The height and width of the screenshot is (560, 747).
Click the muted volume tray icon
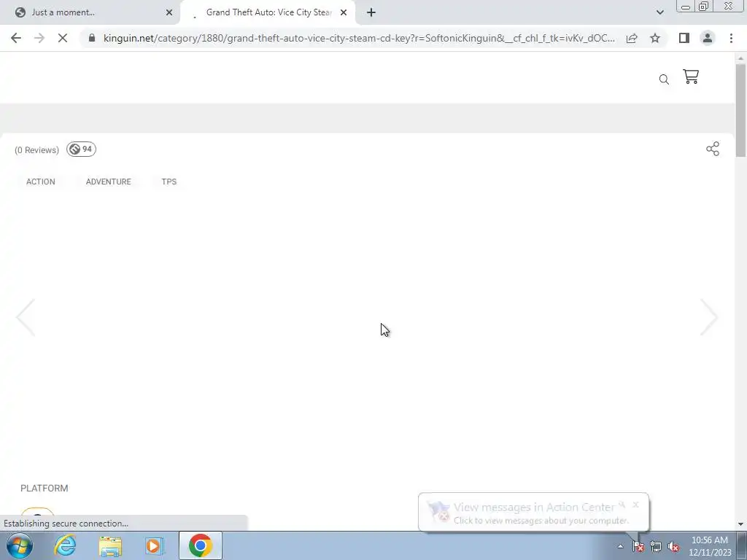pos(673,547)
